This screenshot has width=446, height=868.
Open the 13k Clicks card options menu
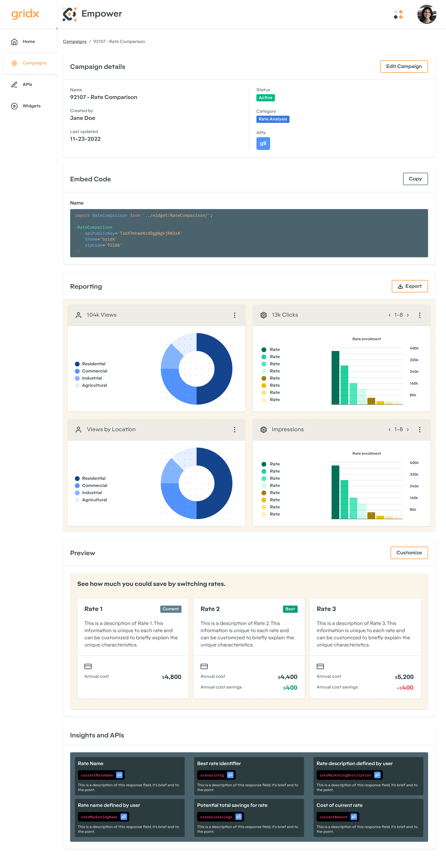pos(420,315)
